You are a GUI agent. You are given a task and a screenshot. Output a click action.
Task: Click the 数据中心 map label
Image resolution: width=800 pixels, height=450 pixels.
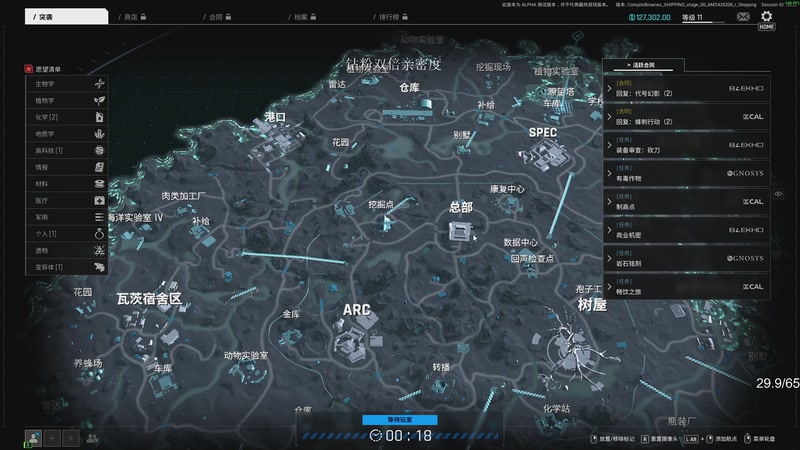click(x=520, y=242)
